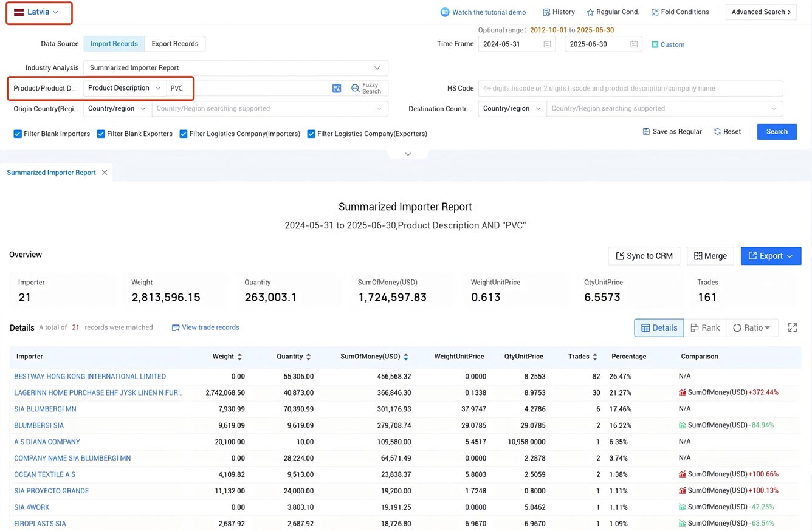Click the tutorial demo video icon
Viewport: 812px width, 531px height.
445,12
